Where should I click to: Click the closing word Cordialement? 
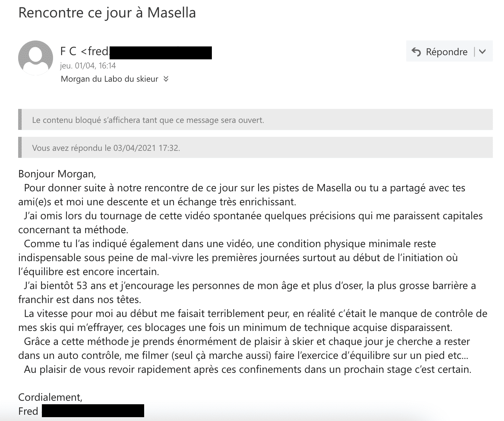pos(50,397)
